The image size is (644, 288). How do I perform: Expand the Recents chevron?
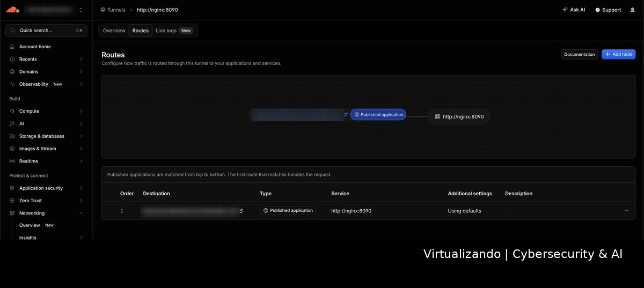(x=81, y=59)
